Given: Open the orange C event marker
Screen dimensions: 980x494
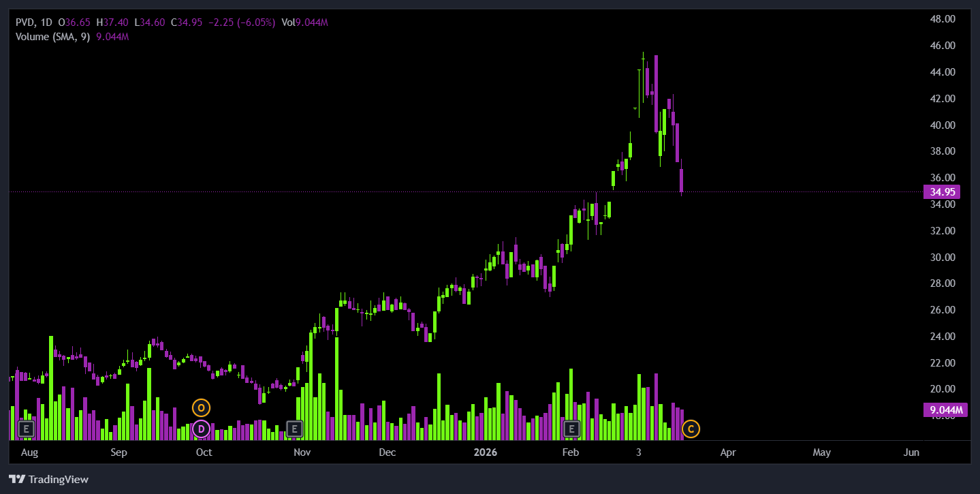Looking at the screenshot, I should [x=691, y=429].
